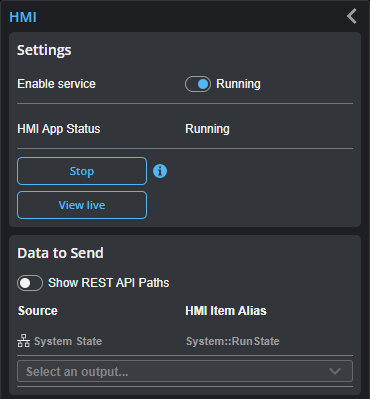Open the Select an output dropdown
This screenshot has width=370, height=399.
point(185,371)
